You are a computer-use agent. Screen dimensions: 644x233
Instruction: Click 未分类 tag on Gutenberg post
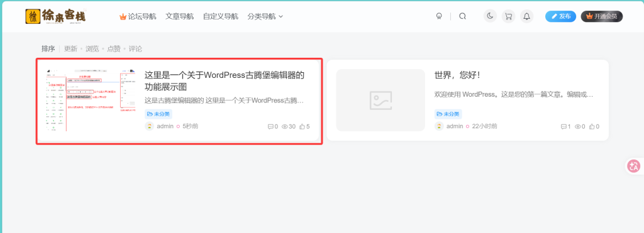[x=158, y=114]
